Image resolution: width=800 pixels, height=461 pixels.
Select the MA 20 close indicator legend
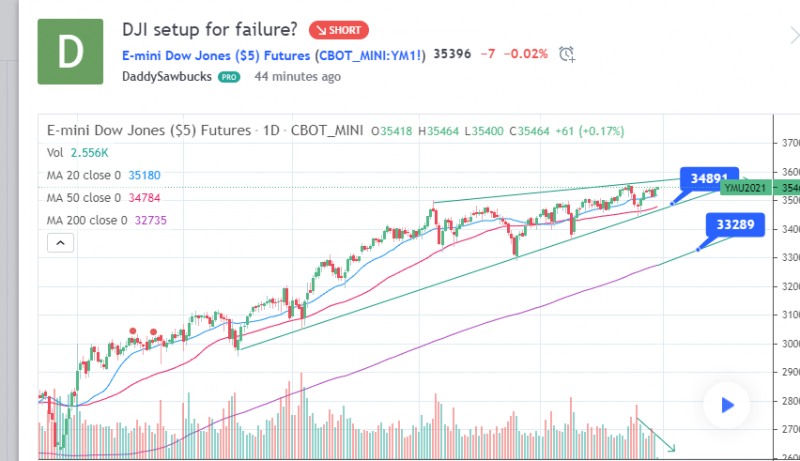(105, 175)
